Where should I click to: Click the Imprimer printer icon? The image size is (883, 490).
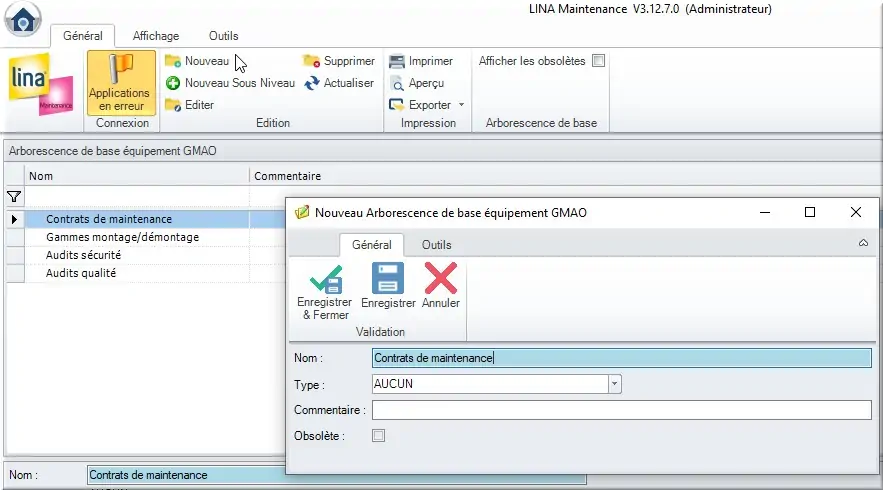coord(397,61)
